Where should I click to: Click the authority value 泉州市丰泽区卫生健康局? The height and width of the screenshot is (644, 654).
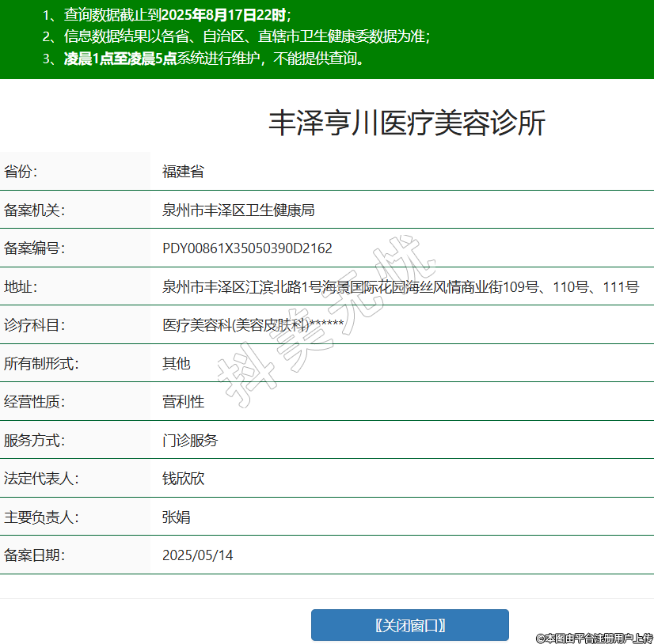tap(238, 210)
